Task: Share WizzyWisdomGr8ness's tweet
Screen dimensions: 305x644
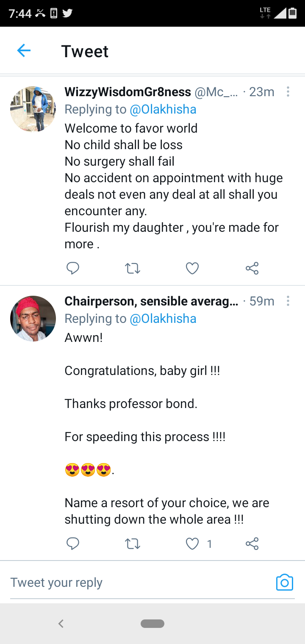Action: [252, 268]
